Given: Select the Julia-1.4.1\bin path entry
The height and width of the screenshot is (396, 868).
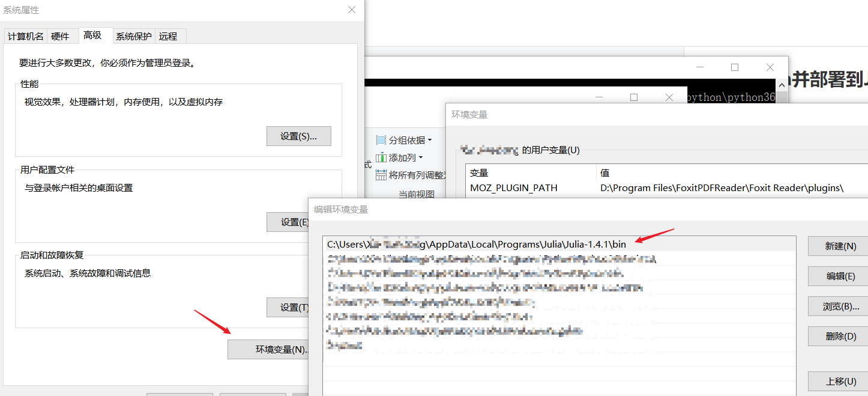Looking at the screenshot, I should [559, 244].
